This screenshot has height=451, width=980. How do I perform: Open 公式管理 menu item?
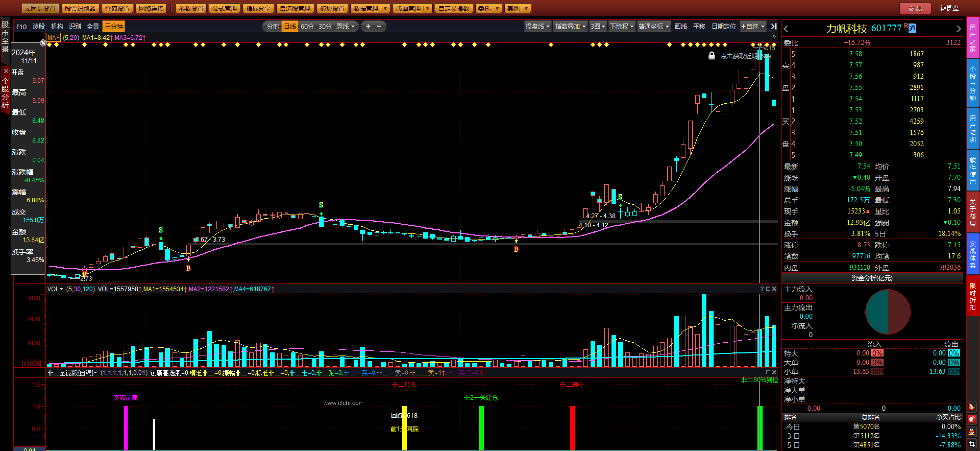pyautogui.click(x=225, y=8)
